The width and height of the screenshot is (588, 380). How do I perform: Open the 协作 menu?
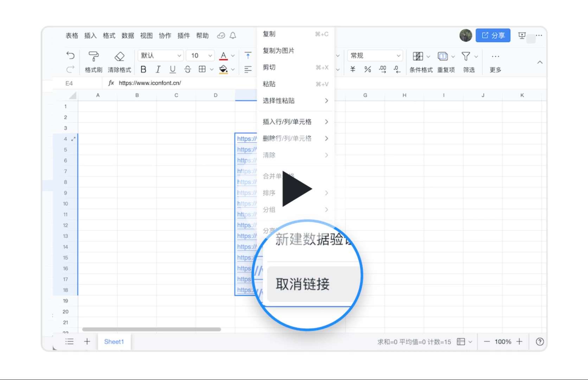pyautogui.click(x=165, y=36)
